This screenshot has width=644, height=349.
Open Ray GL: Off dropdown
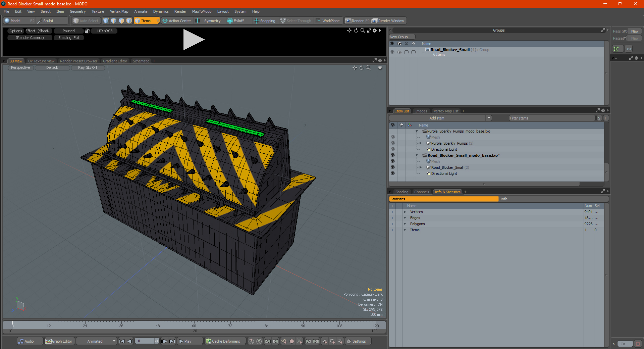pos(88,67)
